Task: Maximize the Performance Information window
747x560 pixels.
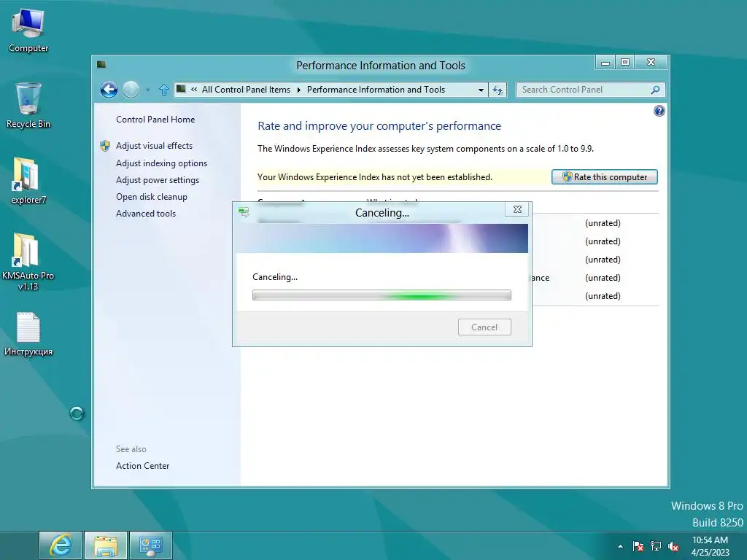Action: (625, 63)
